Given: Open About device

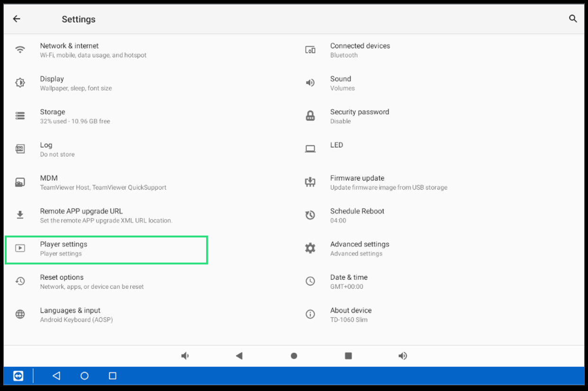Looking at the screenshot, I should [351, 315].
